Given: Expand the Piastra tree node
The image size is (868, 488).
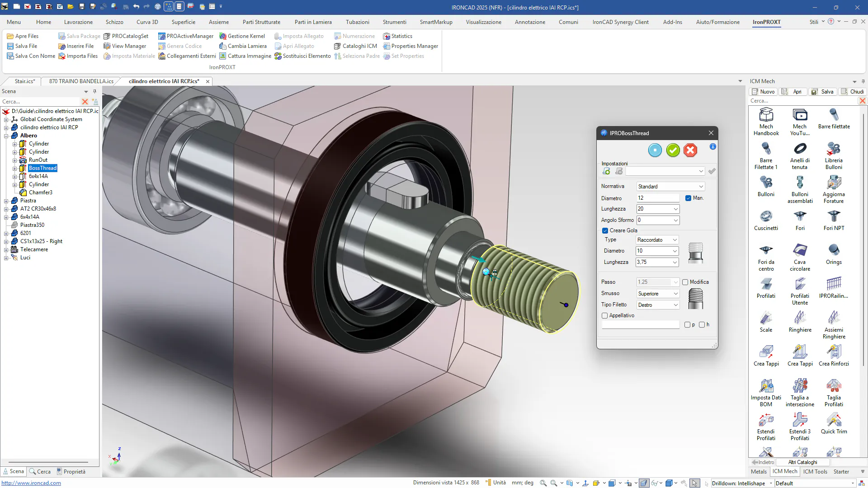Looking at the screenshot, I should pyautogui.click(x=6, y=201).
